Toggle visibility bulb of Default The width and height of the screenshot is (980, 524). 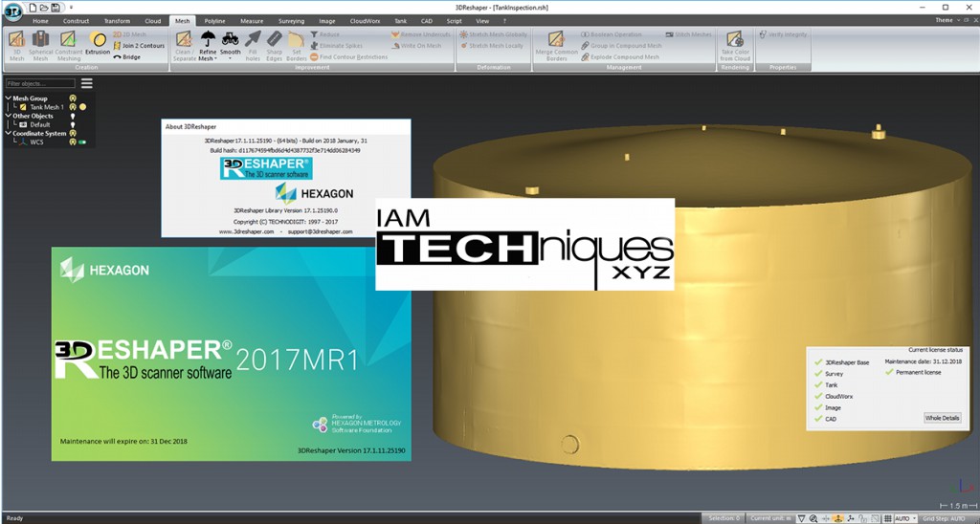click(73, 124)
